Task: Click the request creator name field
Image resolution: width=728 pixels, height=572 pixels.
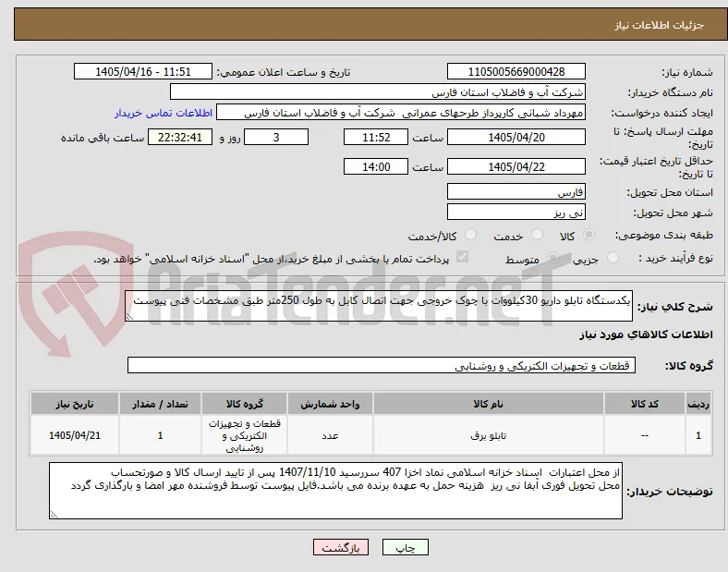Action: coord(401,113)
